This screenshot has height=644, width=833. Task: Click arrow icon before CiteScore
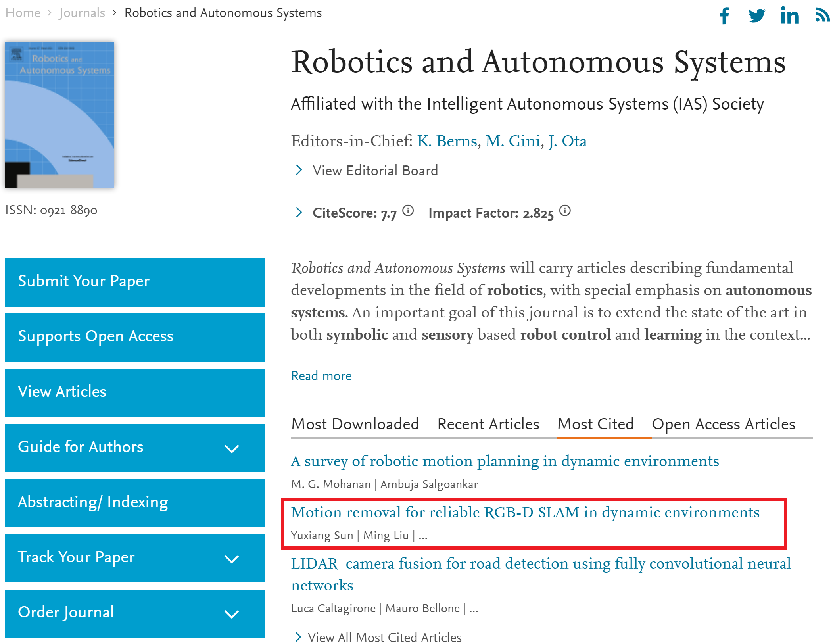[299, 213]
